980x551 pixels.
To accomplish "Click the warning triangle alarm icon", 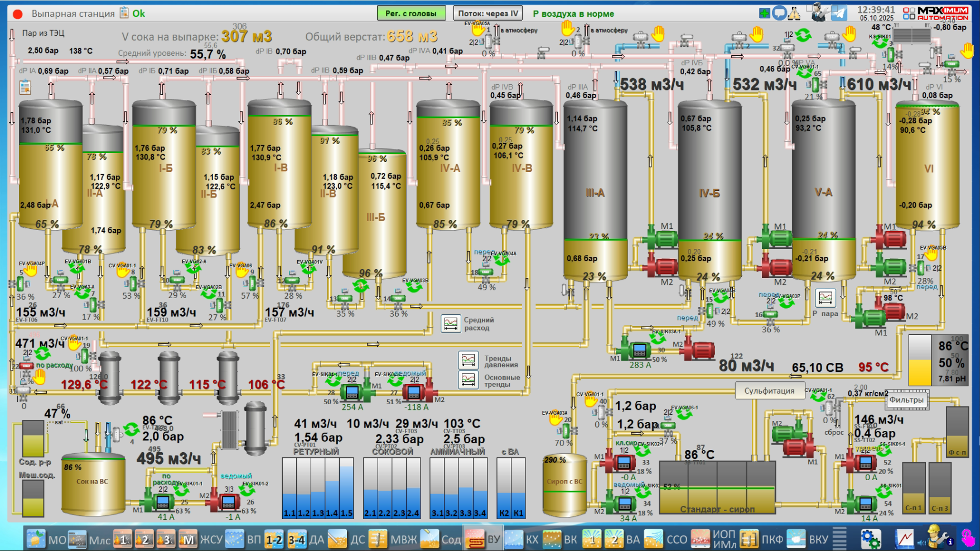I will tap(794, 13).
